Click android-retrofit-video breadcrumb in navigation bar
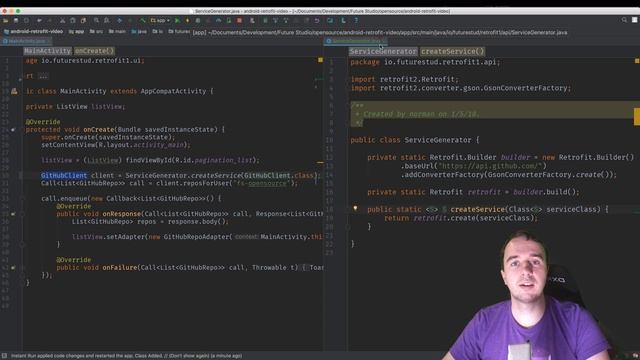640x360 pixels. [x=33, y=31]
